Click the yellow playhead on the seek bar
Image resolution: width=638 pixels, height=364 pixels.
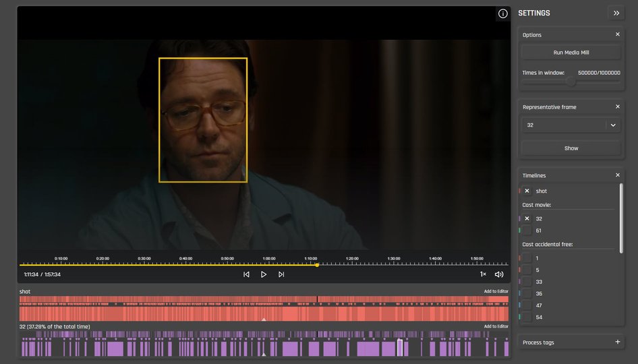pyautogui.click(x=317, y=265)
